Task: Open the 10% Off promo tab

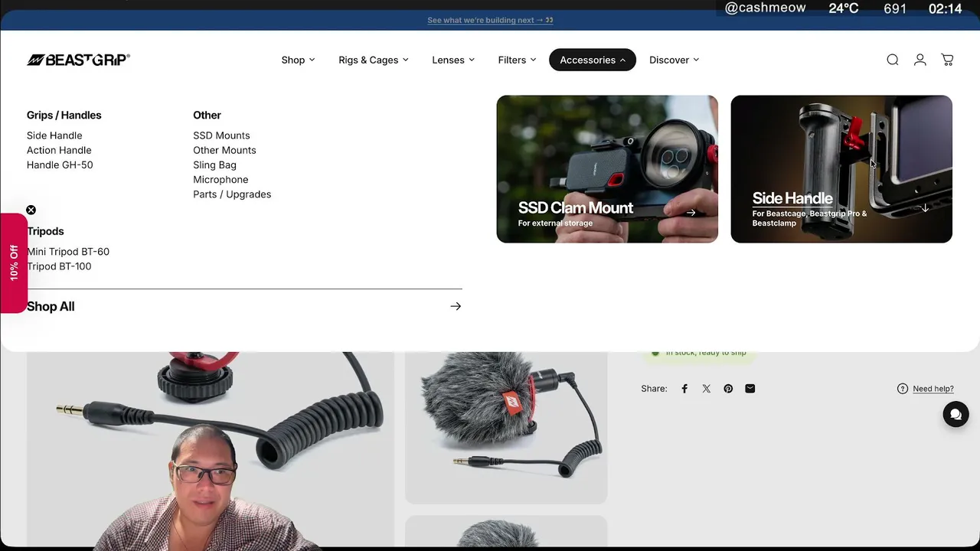Action: point(14,262)
